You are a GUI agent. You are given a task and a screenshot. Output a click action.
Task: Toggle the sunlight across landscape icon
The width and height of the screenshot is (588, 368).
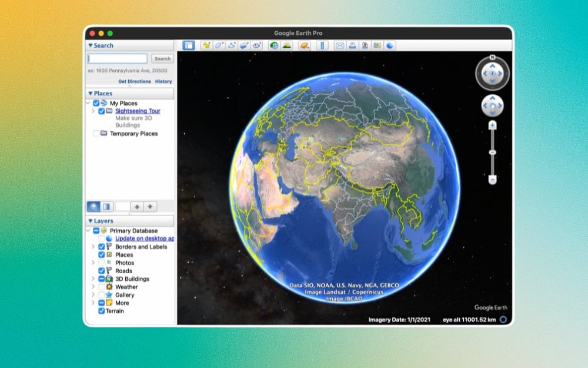point(287,45)
